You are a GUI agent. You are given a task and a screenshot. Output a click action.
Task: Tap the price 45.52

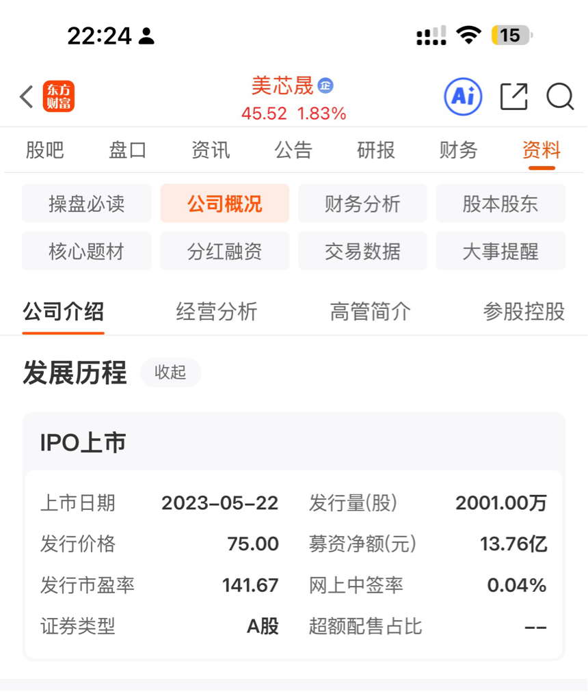pos(264,113)
